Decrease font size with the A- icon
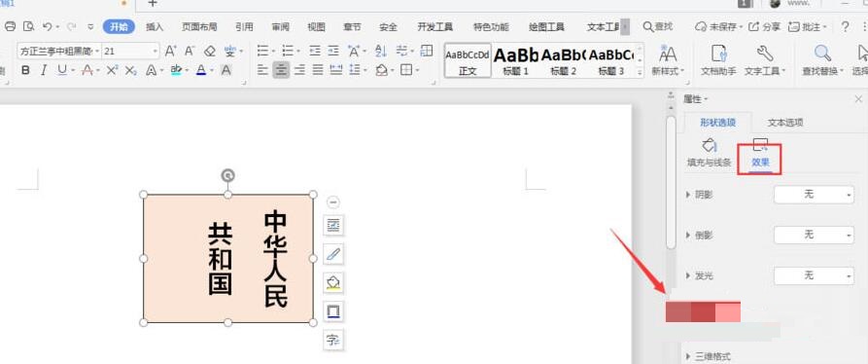The image size is (868, 364). point(190,52)
